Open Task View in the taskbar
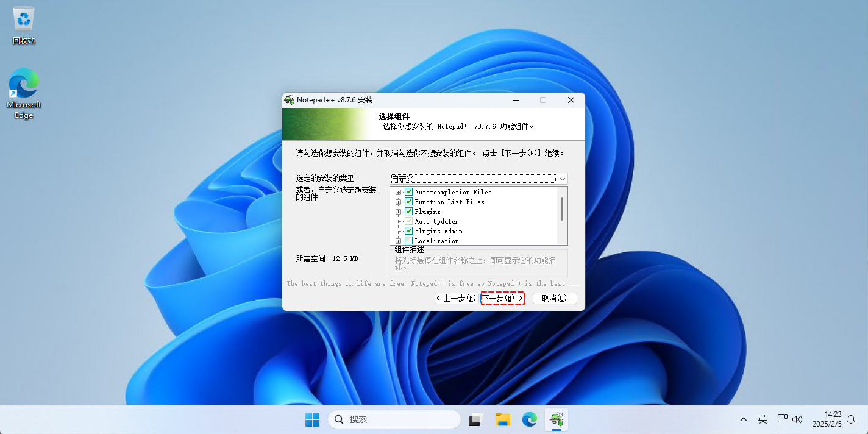The image size is (868, 434). click(475, 419)
